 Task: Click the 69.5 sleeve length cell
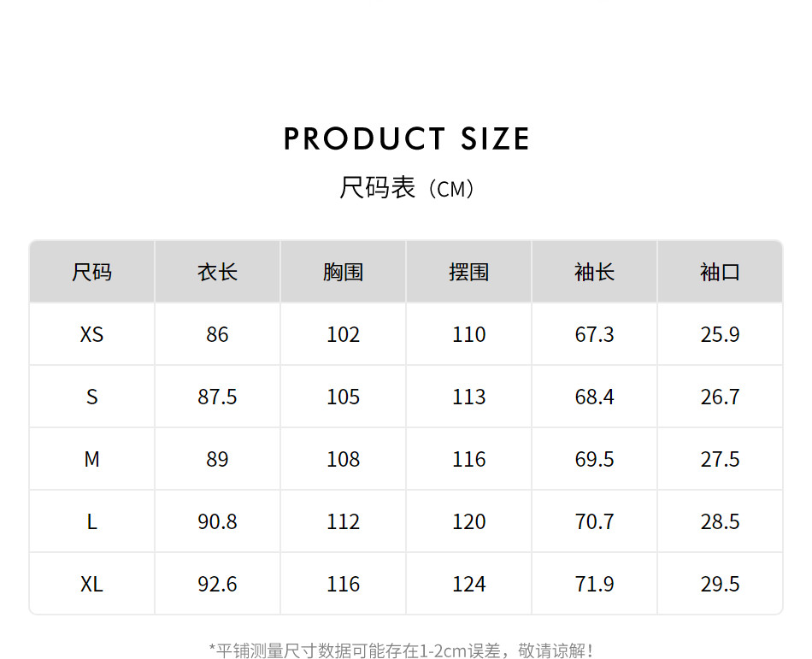(x=595, y=459)
